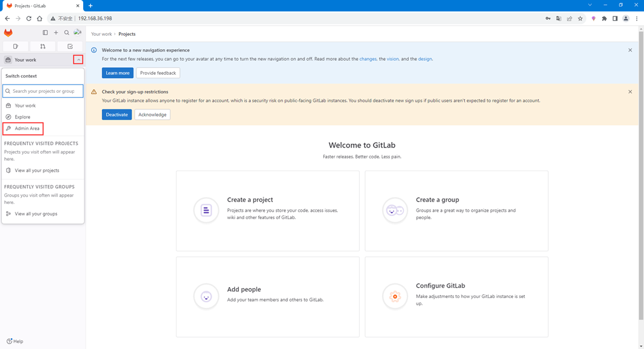Click the translate page icon
The height and width of the screenshot is (349, 644).
point(558,18)
